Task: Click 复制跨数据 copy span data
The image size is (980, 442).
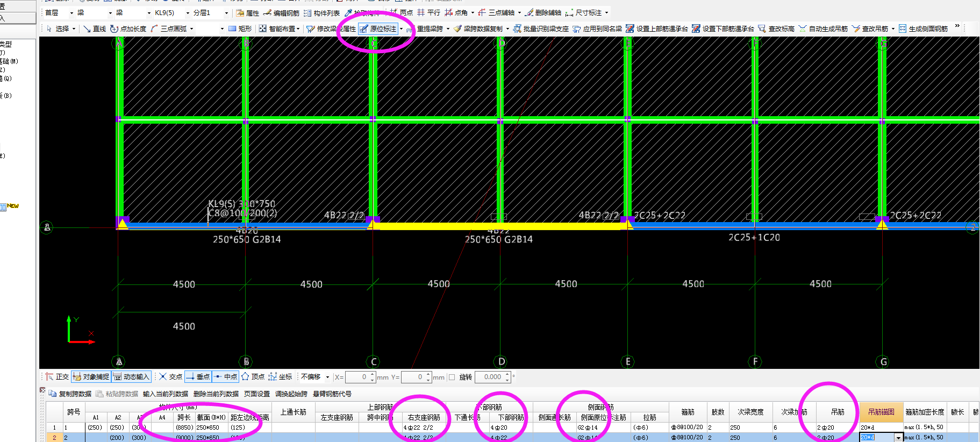Action: (x=70, y=394)
